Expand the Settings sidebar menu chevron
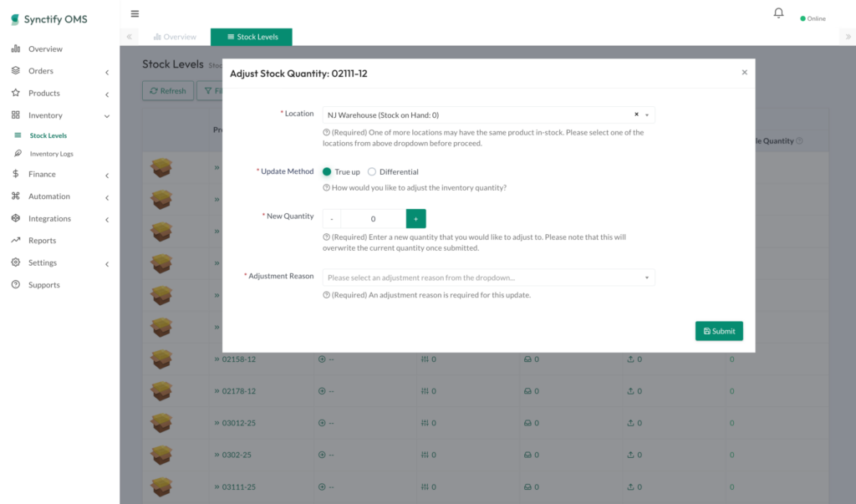This screenshot has height=504, width=856. [x=107, y=264]
